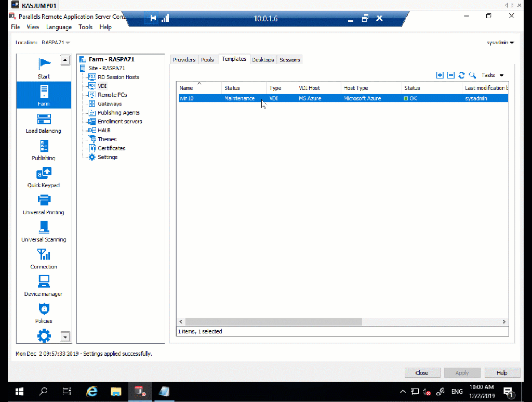Open the File menu
Image resolution: width=532 pixels, height=402 pixels.
[15, 27]
